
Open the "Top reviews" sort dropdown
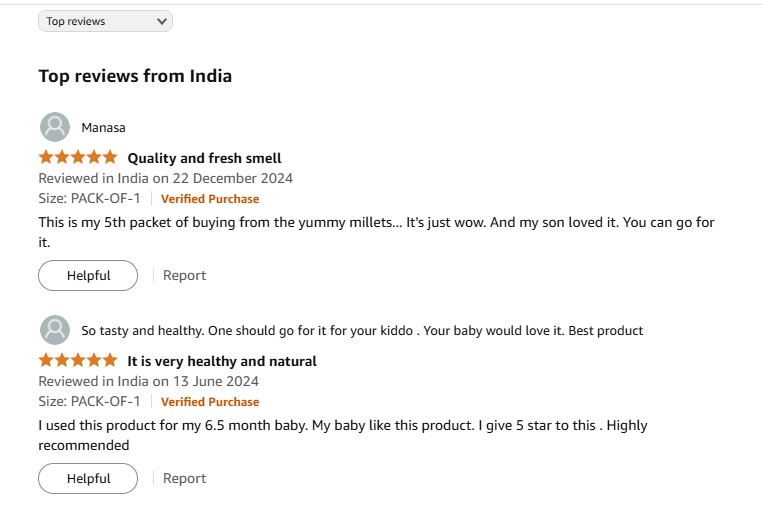pos(105,21)
